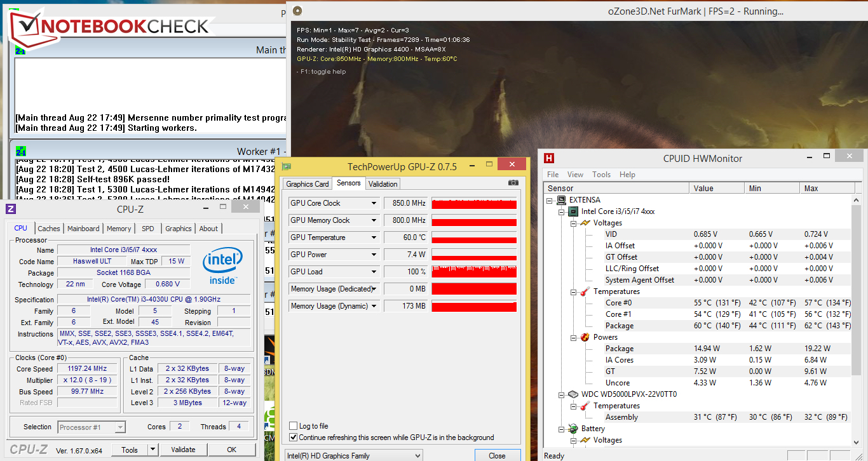Click the GPU-Z screenshot camera icon
The width and height of the screenshot is (868, 461).
pyautogui.click(x=513, y=183)
